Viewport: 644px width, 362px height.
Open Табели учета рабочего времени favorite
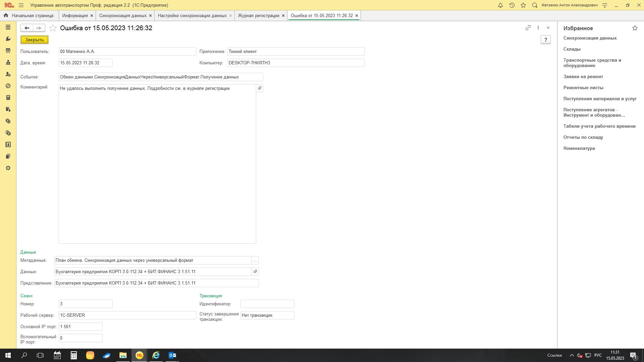click(x=599, y=126)
